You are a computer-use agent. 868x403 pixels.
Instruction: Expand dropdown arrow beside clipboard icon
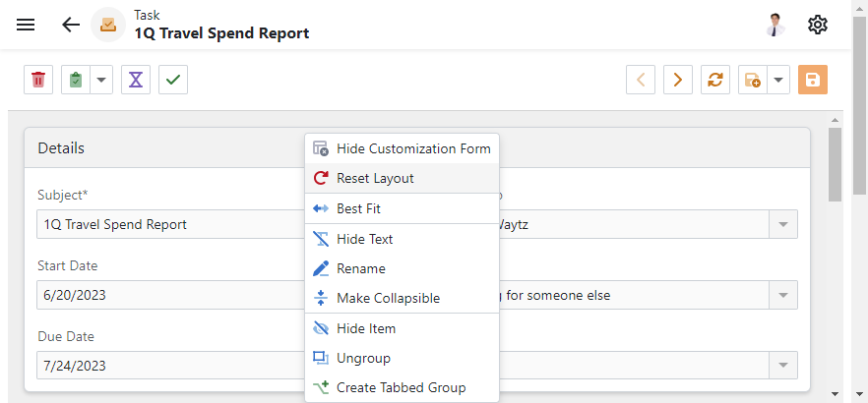tap(101, 80)
